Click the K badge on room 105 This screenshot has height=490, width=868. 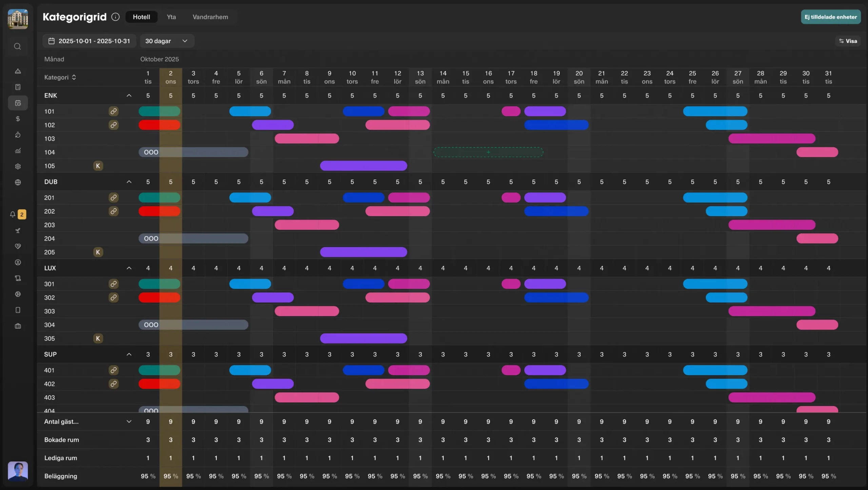click(98, 166)
